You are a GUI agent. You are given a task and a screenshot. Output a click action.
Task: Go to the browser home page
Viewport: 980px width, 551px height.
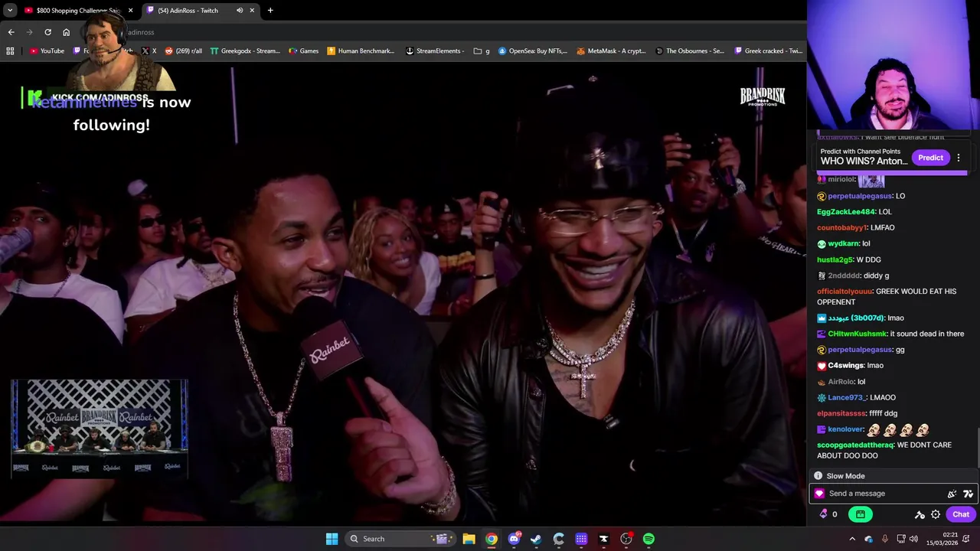tap(67, 32)
